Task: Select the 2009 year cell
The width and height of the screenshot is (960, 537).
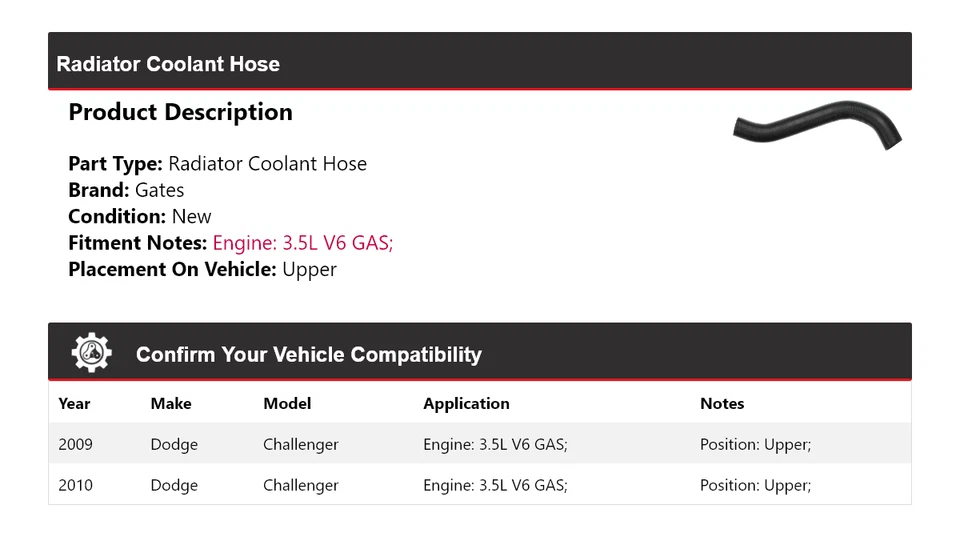Action: tap(75, 444)
